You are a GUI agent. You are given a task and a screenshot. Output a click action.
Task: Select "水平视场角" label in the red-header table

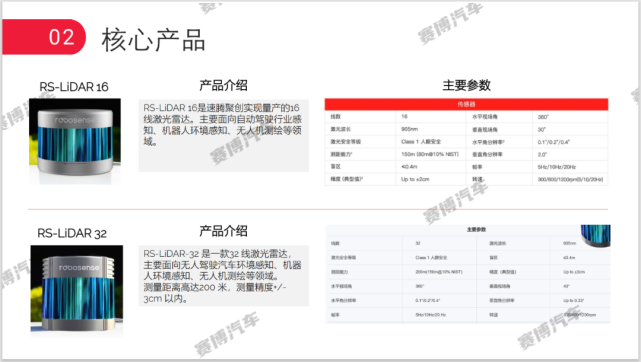[485, 117]
